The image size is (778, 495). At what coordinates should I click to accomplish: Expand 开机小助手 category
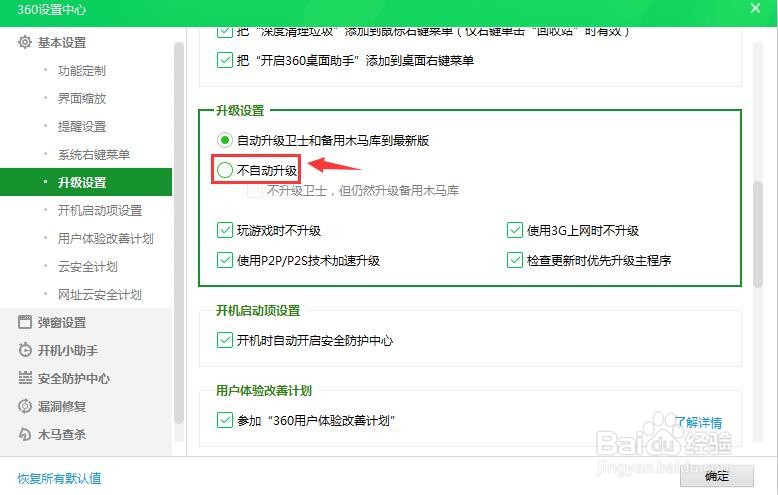pos(68,351)
